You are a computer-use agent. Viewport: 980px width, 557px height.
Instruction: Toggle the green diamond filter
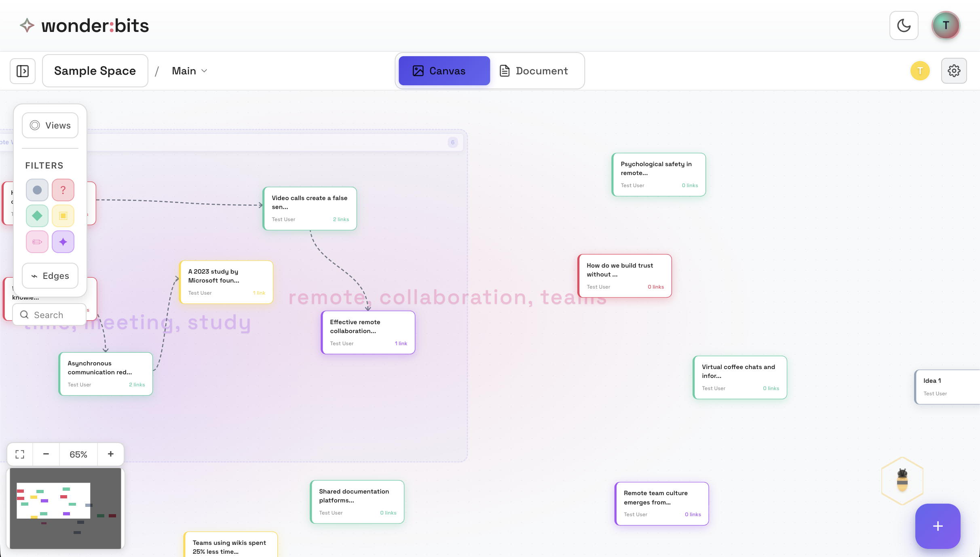click(37, 216)
